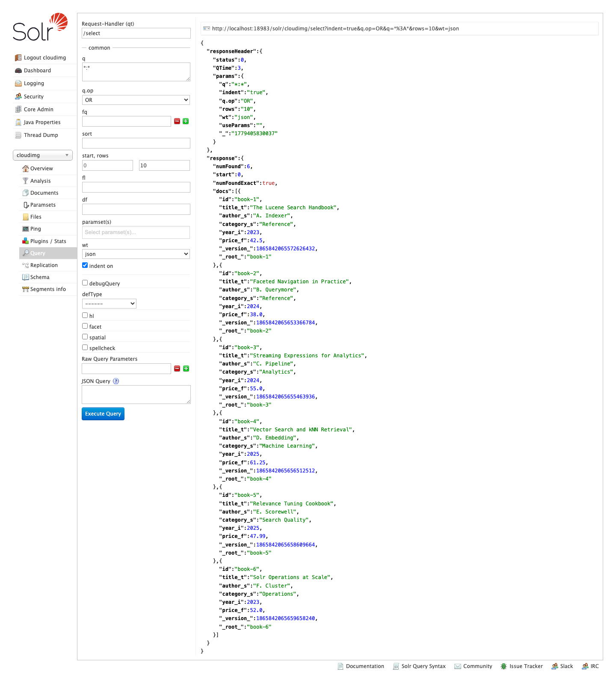The image size is (616, 686).
Task: Remove fq filter with red minus icon
Action: [177, 122]
